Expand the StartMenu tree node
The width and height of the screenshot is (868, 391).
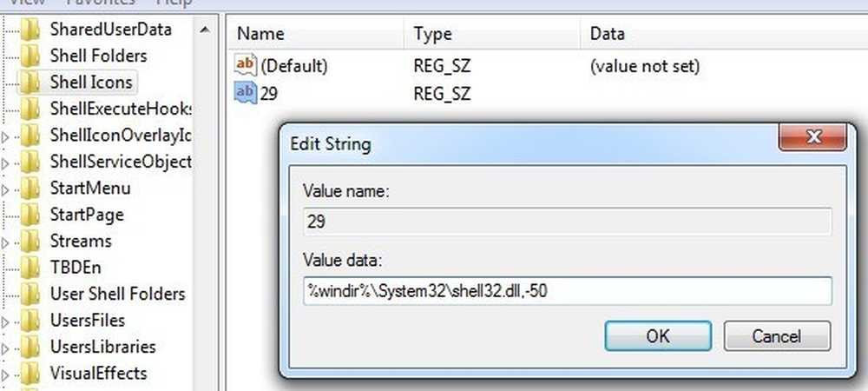pos(5,189)
